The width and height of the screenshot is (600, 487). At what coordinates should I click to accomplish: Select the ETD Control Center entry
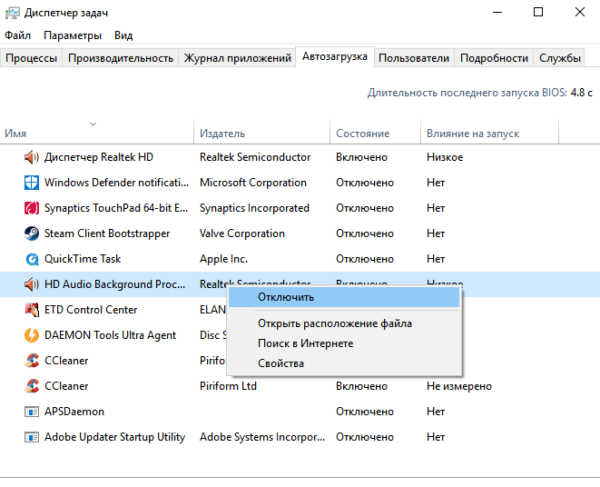[x=91, y=310]
